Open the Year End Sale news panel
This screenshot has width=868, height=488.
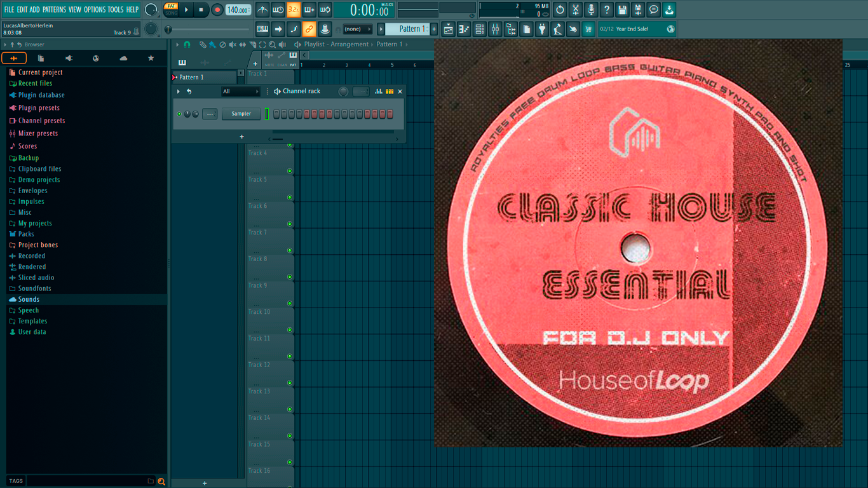click(x=637, y=29)
